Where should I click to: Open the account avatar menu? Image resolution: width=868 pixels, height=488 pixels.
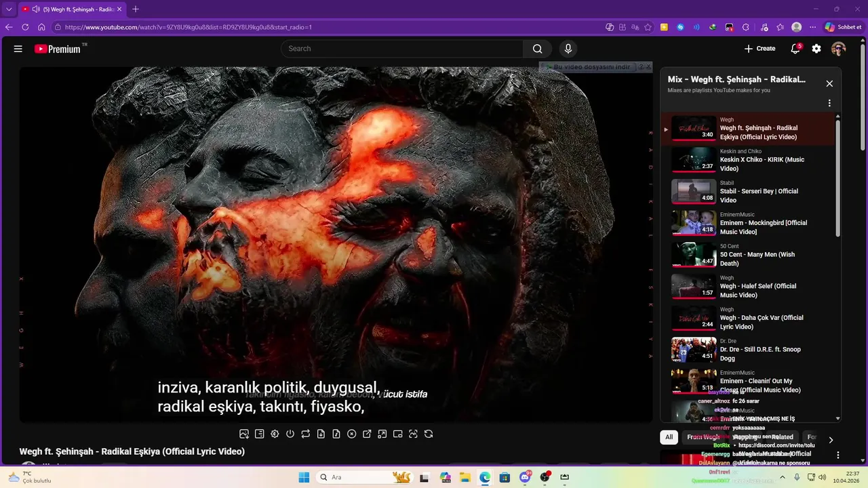[838, 49]
